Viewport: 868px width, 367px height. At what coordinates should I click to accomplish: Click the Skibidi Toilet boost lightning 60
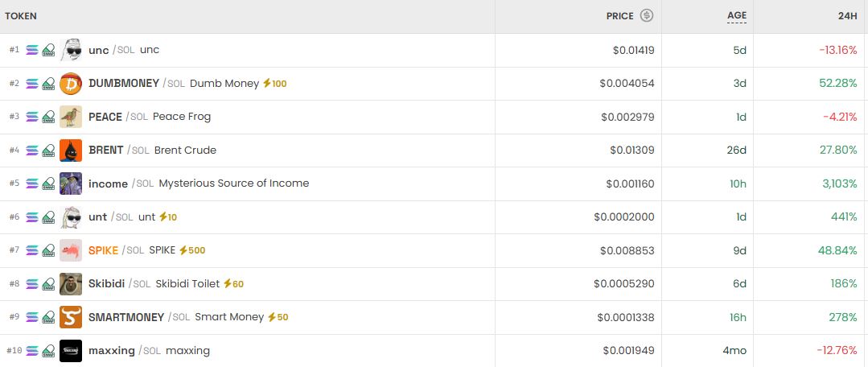pyautogui.click(x=233, y=283)
